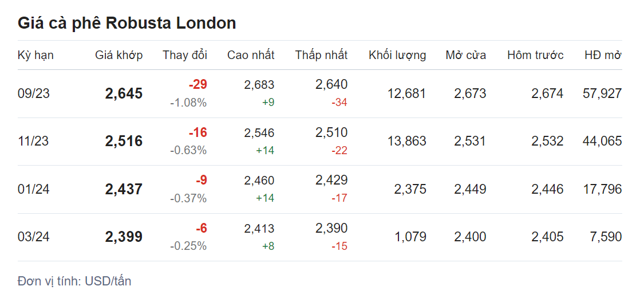Viewport: 644px width, 290px height.
Task: Click the 'Thấp nhất' column header
Action: point(321,55)
